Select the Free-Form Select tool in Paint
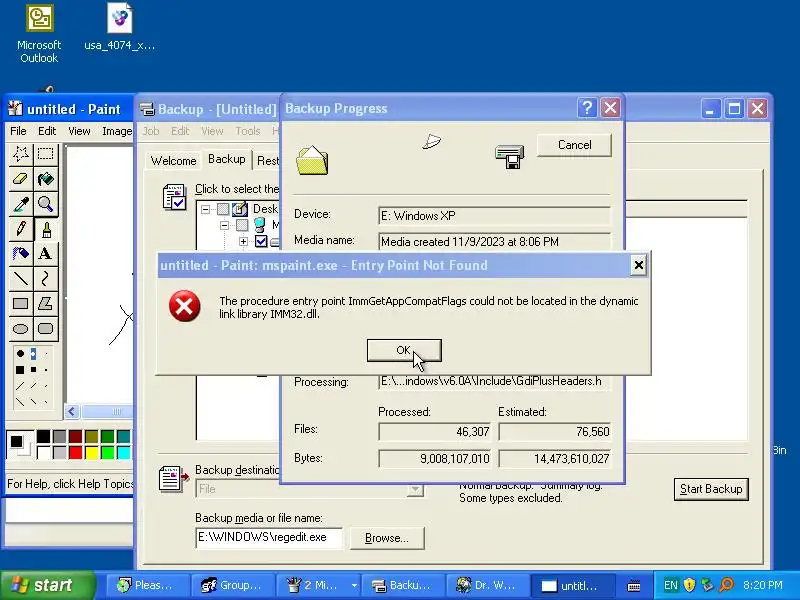Viewport: 800px width, 600px height. click(x=21, y=154)
